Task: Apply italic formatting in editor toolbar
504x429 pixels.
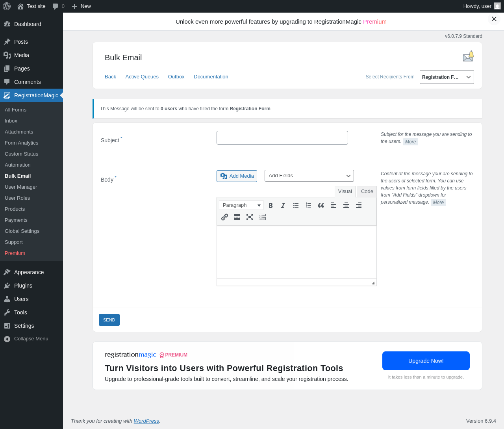Action: click(x=283, y=205)
